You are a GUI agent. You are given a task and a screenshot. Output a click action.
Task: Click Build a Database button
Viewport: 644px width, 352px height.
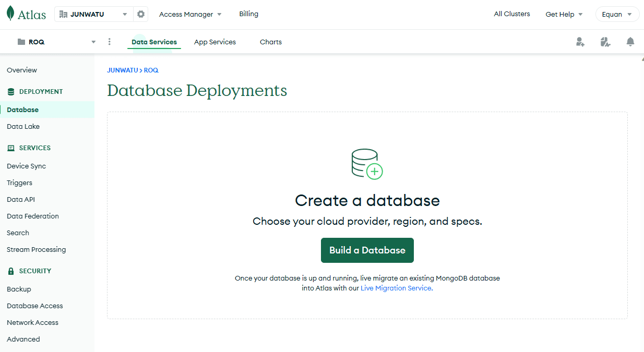click(x=367, y=250)
